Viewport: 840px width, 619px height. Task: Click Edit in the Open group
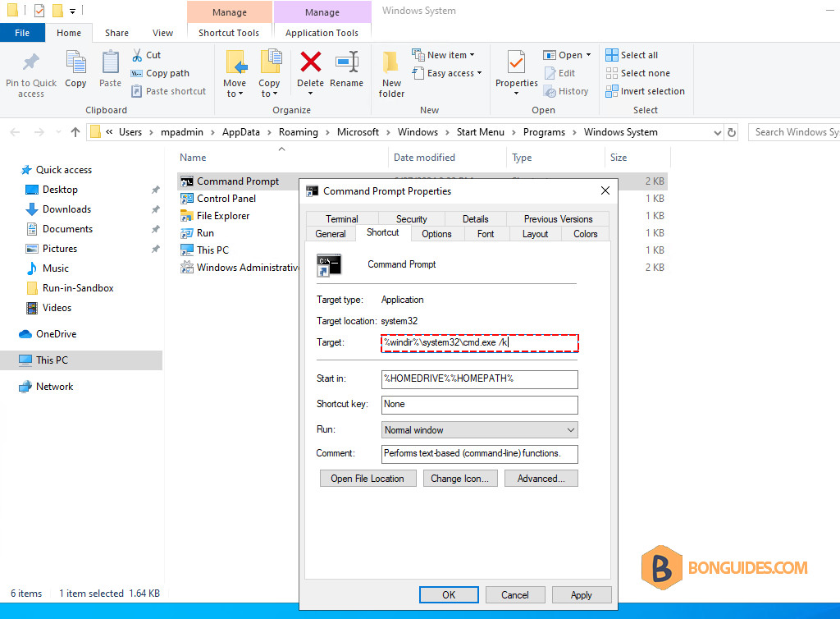(559, 73)
